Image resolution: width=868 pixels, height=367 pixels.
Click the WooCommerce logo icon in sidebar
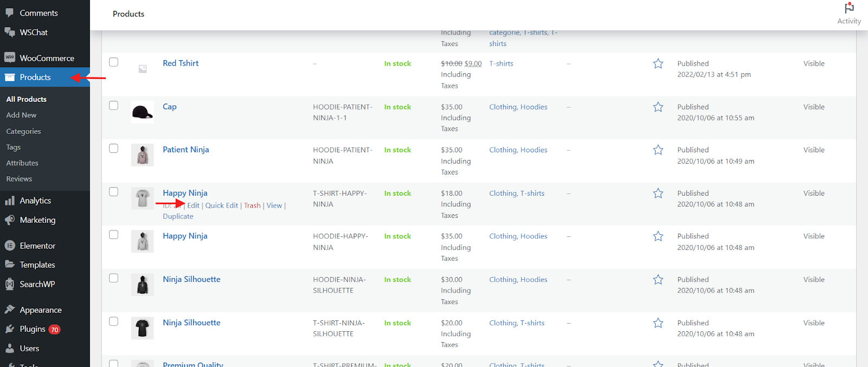point(10,57)
